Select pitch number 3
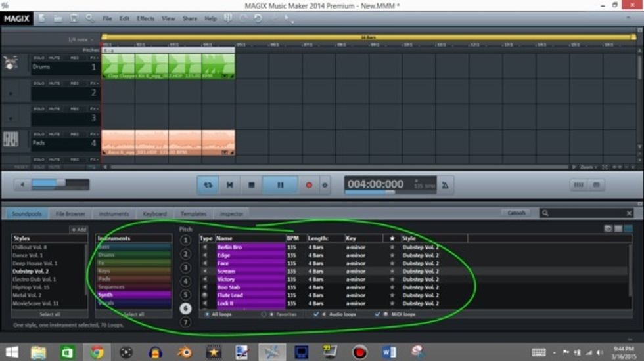 pos(185,268)
